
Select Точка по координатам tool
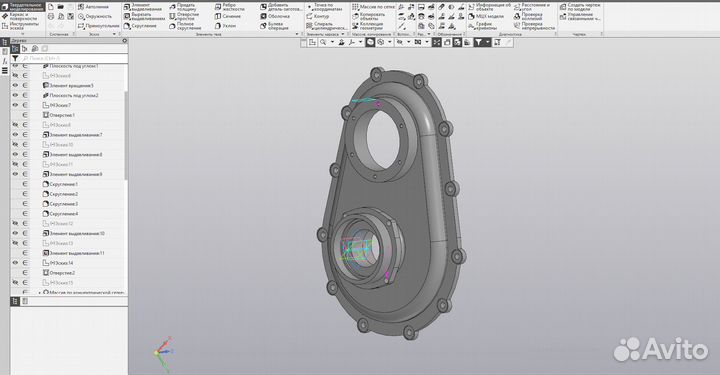(x=324, y=6)
